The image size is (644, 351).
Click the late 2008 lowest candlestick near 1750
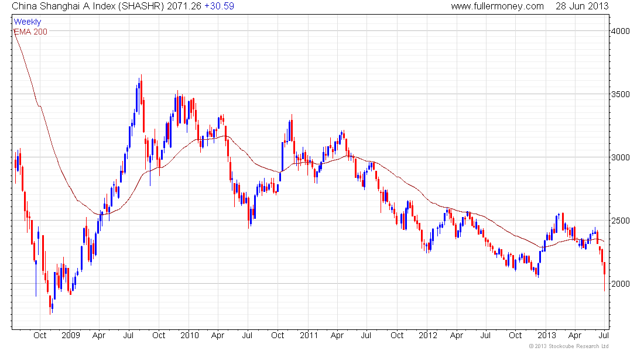click(50, 305)
